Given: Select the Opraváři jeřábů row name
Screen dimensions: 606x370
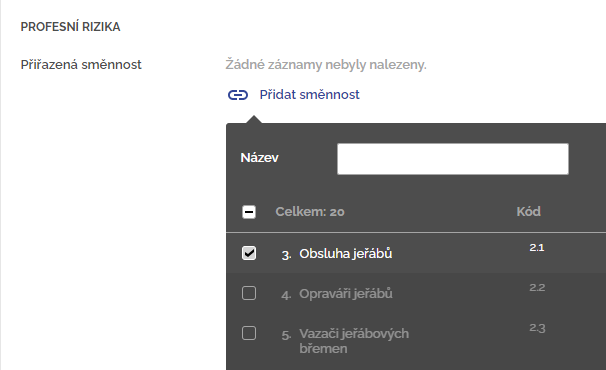Looking at the screenshot, I should pos(346,294).
